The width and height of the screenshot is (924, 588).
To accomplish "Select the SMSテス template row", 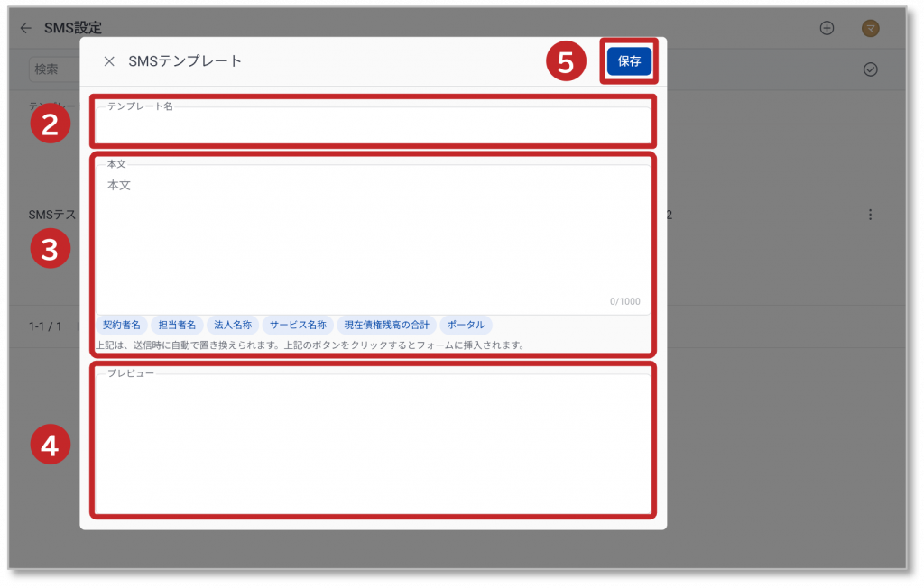I will click(x=52, y=215).
